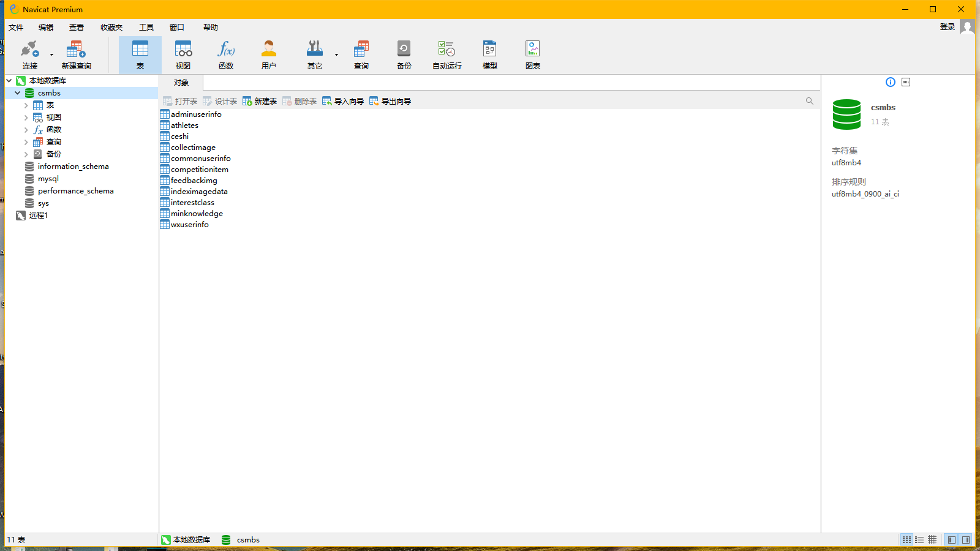Launch the 导出向导 (Export Wizard) button

click(390, 102)
